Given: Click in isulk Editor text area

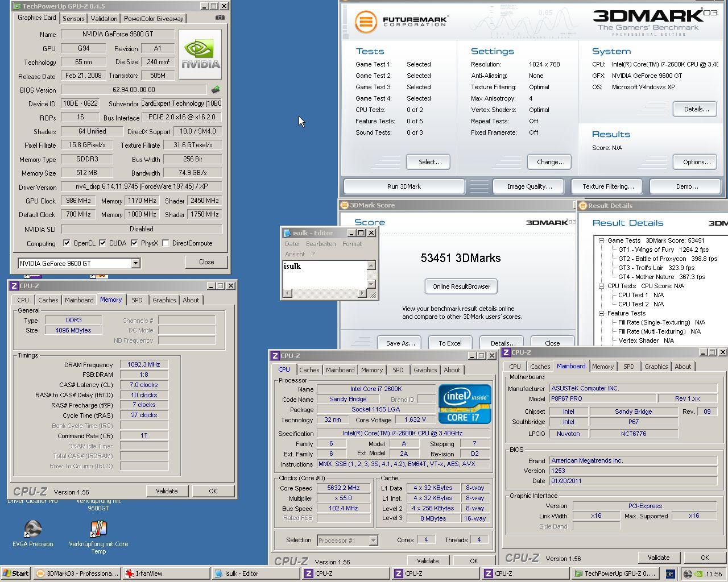Looking at the screenshot, I should (325, 275).
